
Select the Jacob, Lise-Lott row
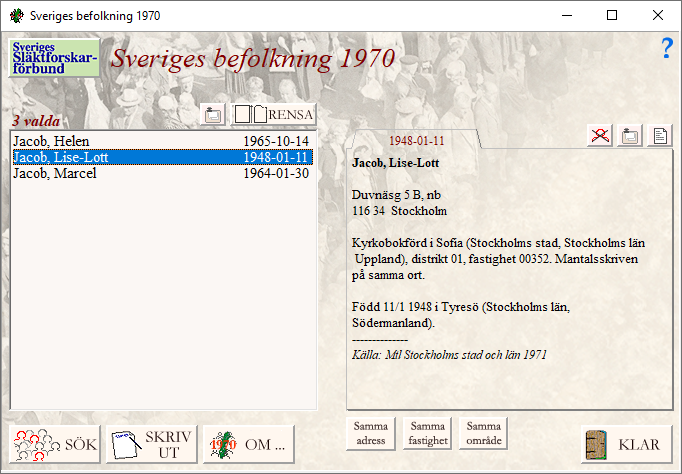click(x=163, y=157)
